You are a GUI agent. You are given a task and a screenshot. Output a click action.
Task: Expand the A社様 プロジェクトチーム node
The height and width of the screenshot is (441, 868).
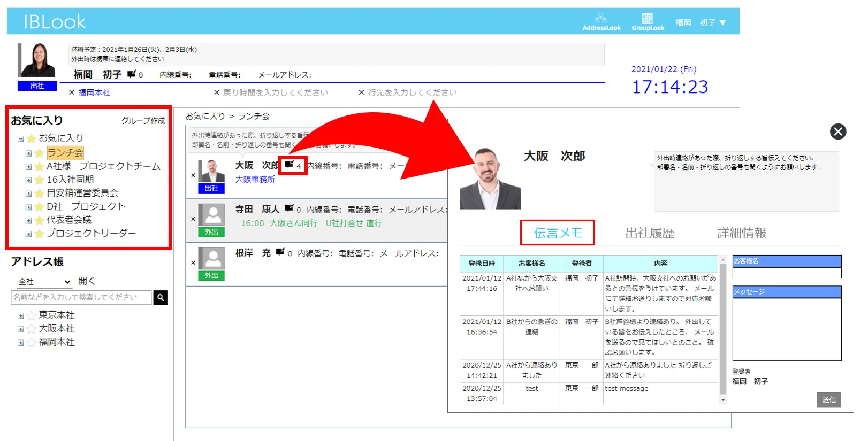point(28,167)
